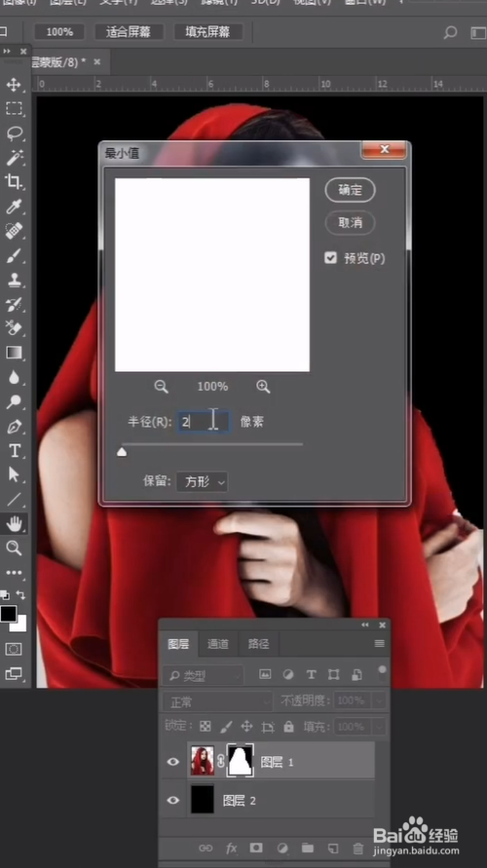Viewport: 487px width, 868px height.
Task: Filter layers by smart objects
Action: coord(356,674)
